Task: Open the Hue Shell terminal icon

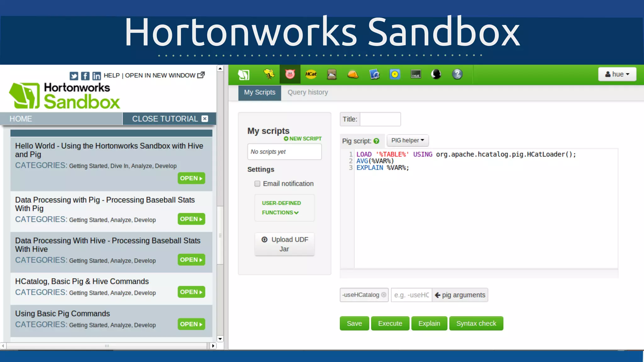Action: (x=416, y=74)
